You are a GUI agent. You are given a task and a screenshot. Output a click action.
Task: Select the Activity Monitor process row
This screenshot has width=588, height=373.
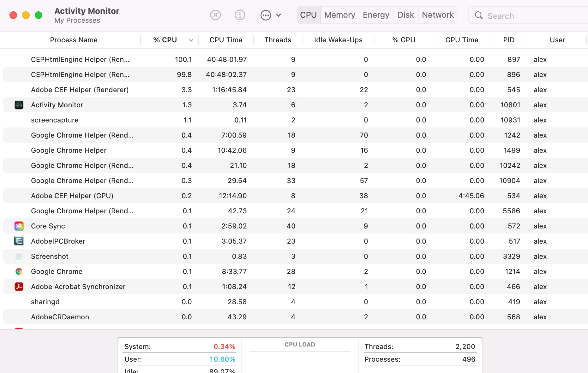(x=296, y=105)
